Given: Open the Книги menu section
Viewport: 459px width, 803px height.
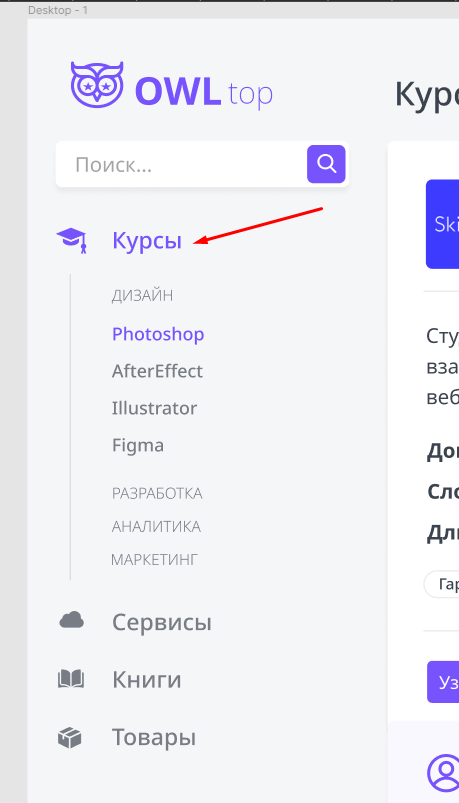Looking at the screenshot, I should click(147, 680).
